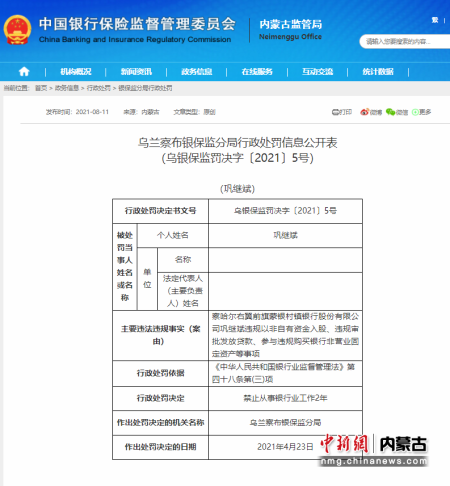This screenshot has height=486, width=450.
Task: Open 互动交流 navigation menu
Action: [317, 72]
